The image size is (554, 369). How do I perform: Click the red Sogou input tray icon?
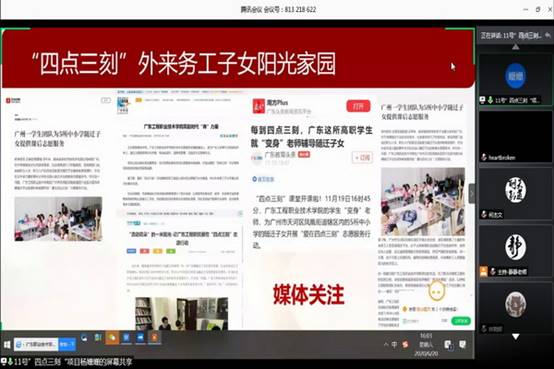(405, 344)
